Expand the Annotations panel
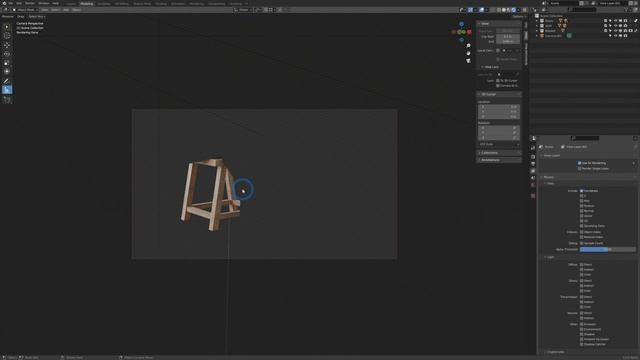 499,160
